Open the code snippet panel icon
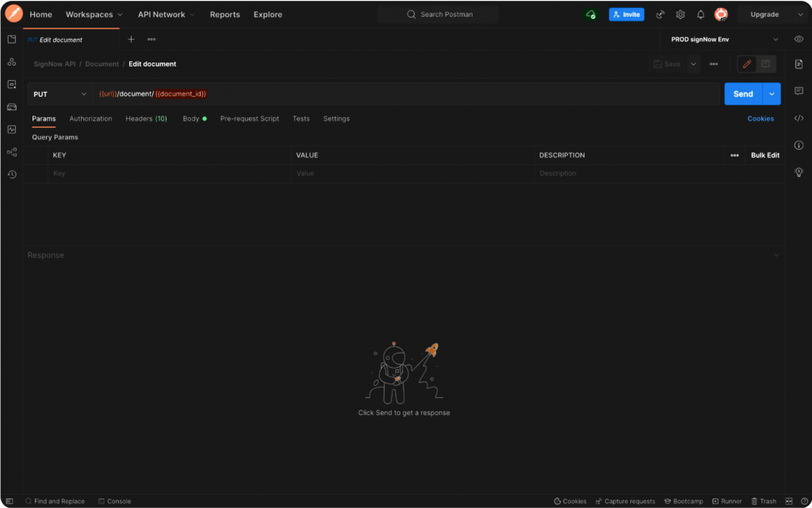This screenshot has height=508, width=812. click(799, 119)
